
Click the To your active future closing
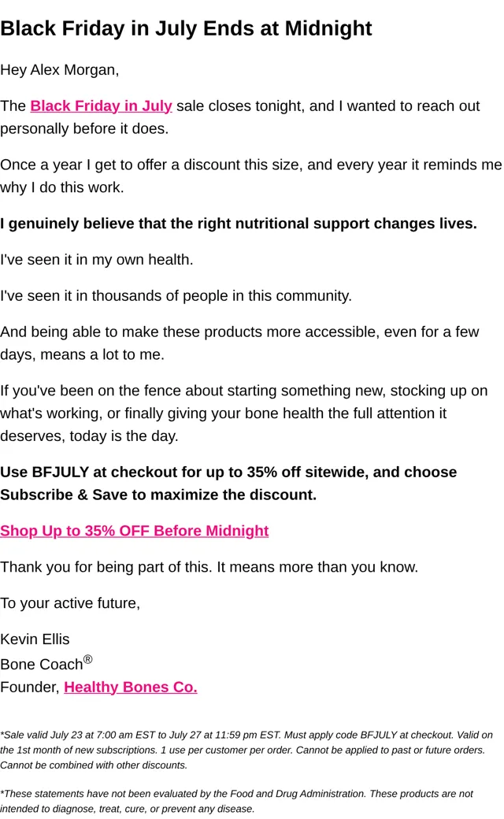click(x=70, y=603)
